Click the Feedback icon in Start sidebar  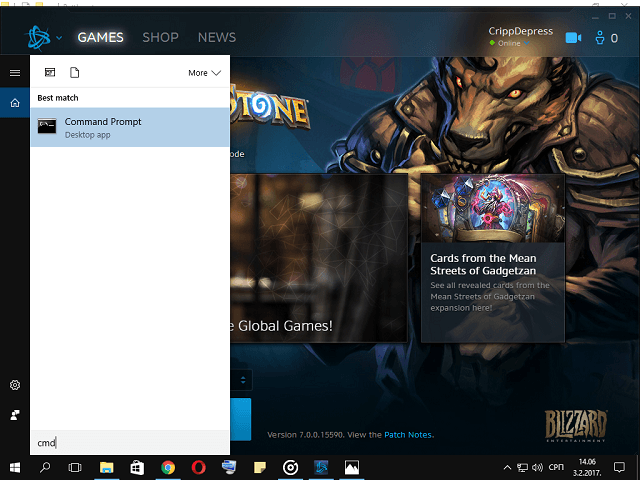[15, 415]
